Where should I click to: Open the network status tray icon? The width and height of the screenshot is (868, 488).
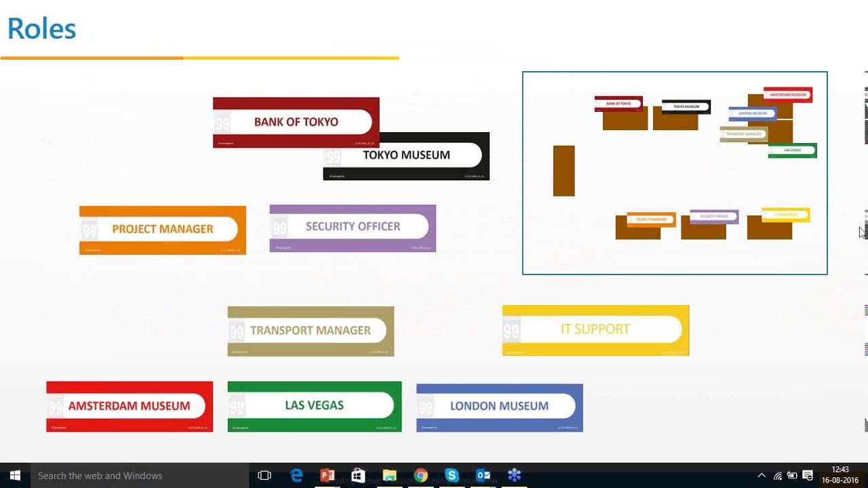pyautogui.click(x=778, y=476)
